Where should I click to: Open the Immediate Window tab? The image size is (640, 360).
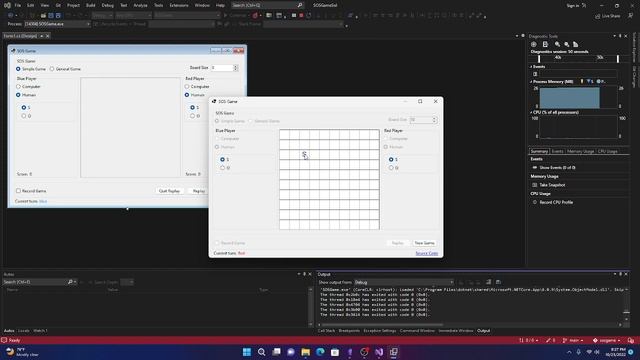click(x=456, y=331)
